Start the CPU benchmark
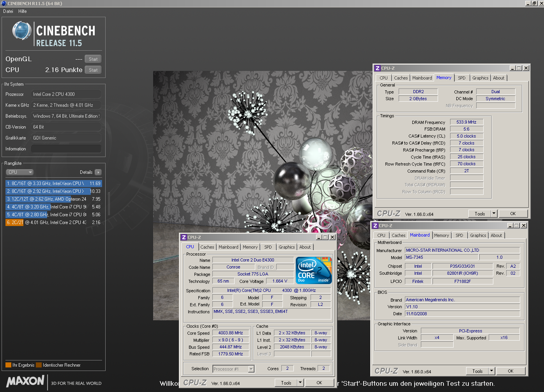 click(x=93, y=70)
